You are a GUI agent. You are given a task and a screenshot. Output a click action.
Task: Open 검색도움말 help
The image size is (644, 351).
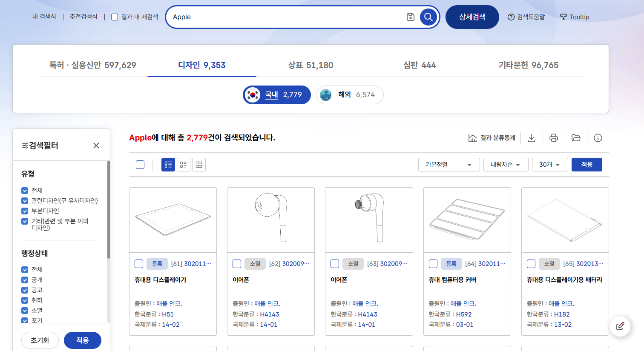coord(526,17)
